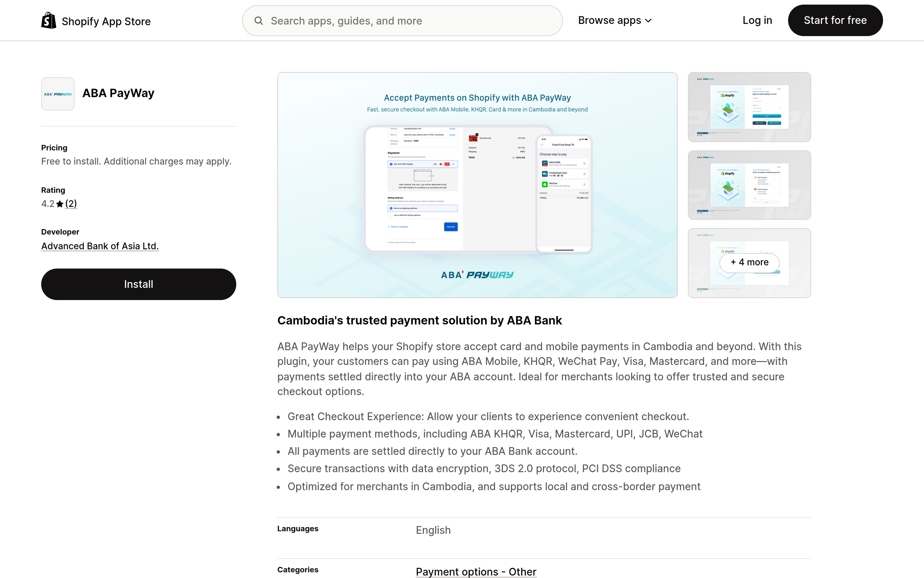Click the Log in link
This screenshot has height=578, width=924.
tap(757, 20)
